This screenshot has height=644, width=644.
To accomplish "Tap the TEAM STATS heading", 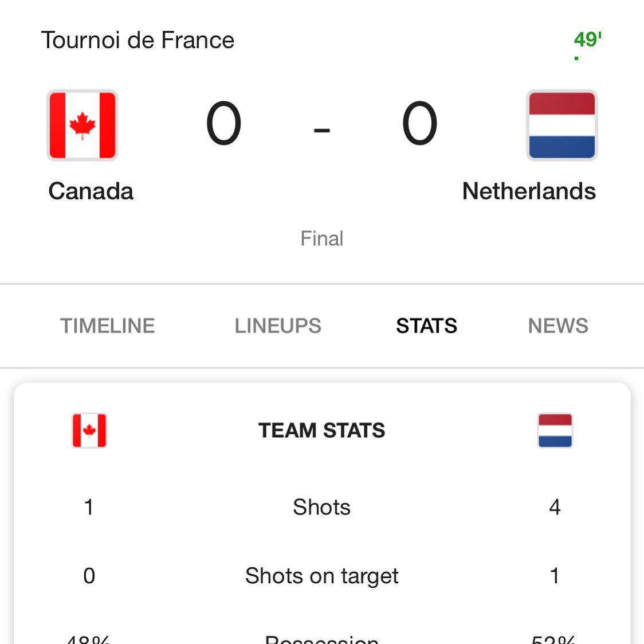I will [x=321, y=430].
